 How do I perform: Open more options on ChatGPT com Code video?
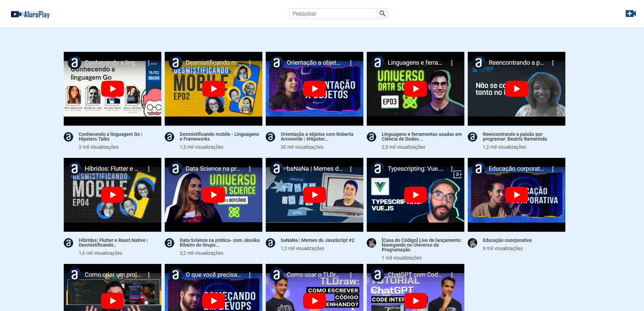[452, 275]
